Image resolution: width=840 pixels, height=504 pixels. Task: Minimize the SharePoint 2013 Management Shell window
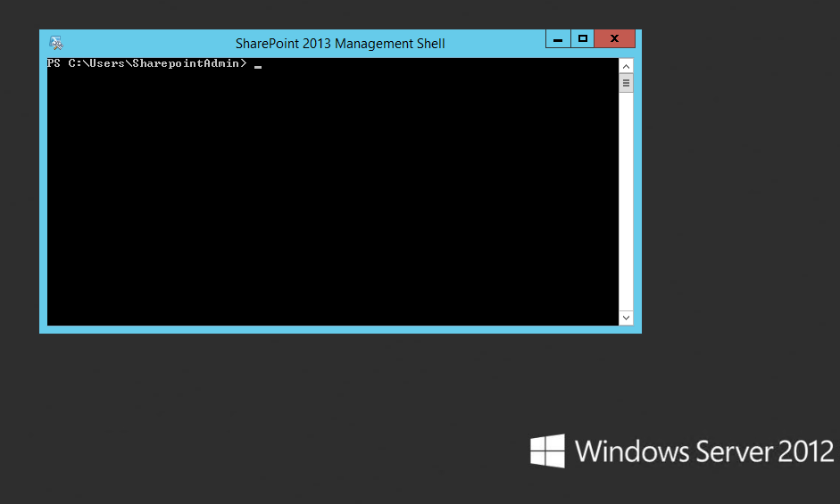click(558, 39)
